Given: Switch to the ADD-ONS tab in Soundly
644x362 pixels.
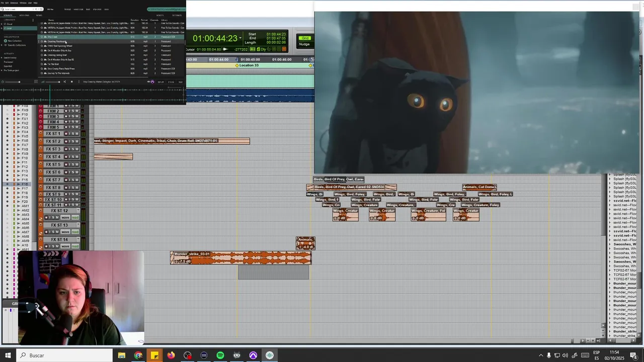Looking at the screenshot, I should coord(24,15).
